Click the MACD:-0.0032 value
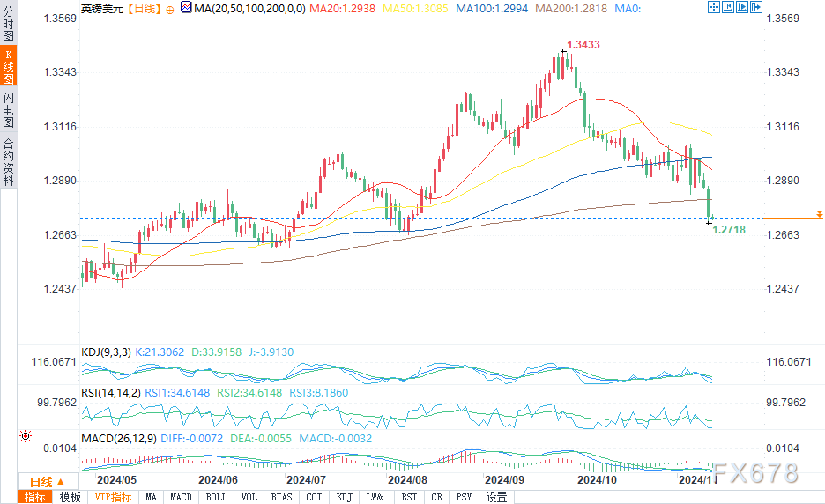 tap(335, 438)
